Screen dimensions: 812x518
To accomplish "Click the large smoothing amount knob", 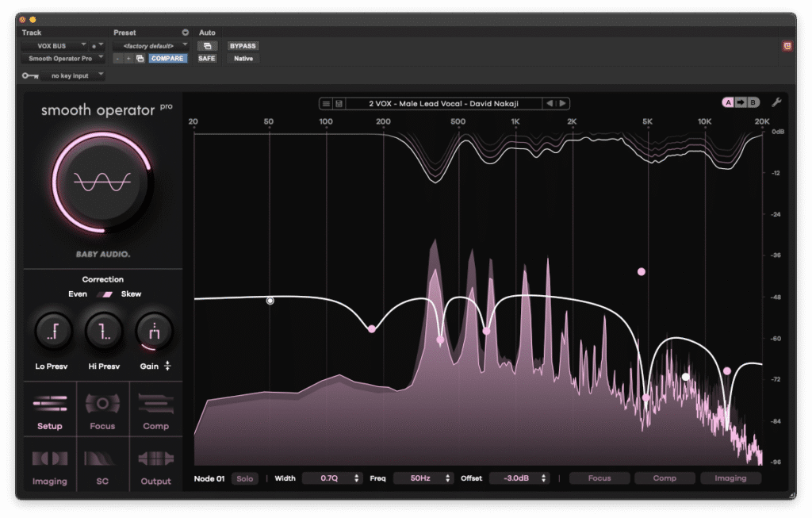I will point(102,182).
